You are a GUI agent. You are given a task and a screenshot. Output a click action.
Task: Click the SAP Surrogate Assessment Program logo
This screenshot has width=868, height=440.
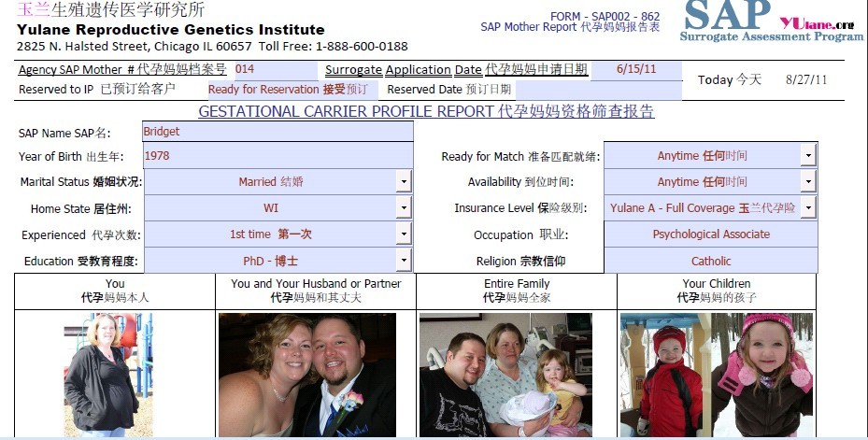[772, 21]
